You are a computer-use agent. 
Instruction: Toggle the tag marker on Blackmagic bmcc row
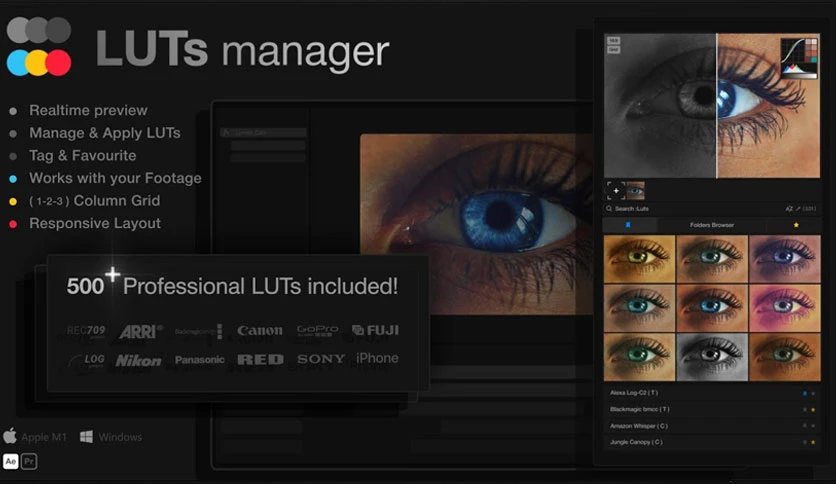805,410
